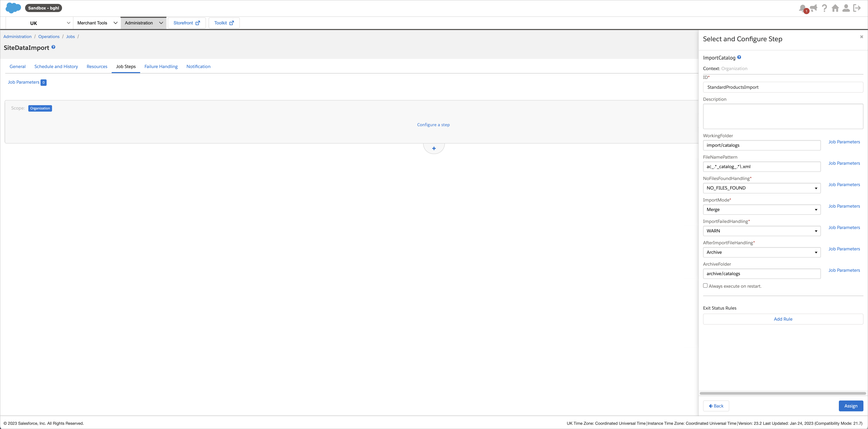This screenshot has height=429, width=868.
Task: Close the Select and Configure Step panel
Action: 862,37
